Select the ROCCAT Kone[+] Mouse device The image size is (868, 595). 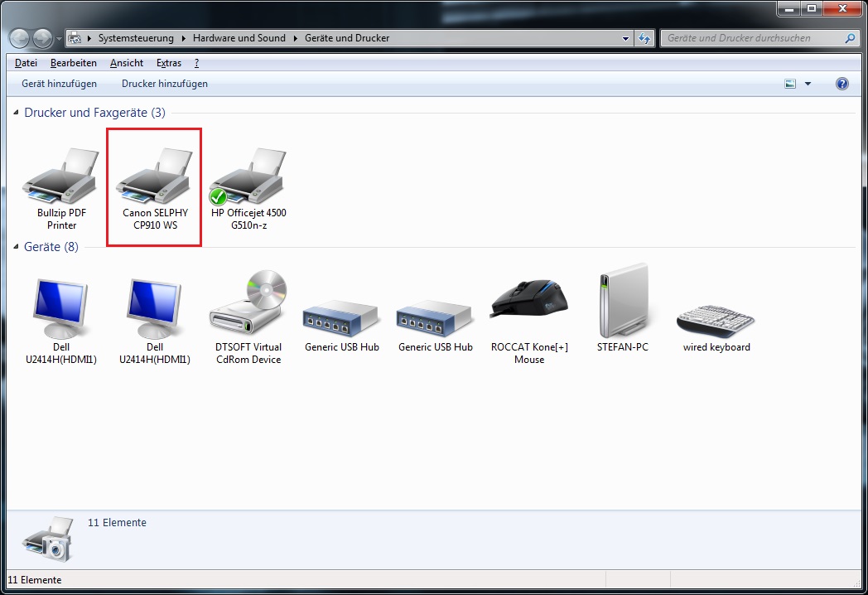point(529,322)
